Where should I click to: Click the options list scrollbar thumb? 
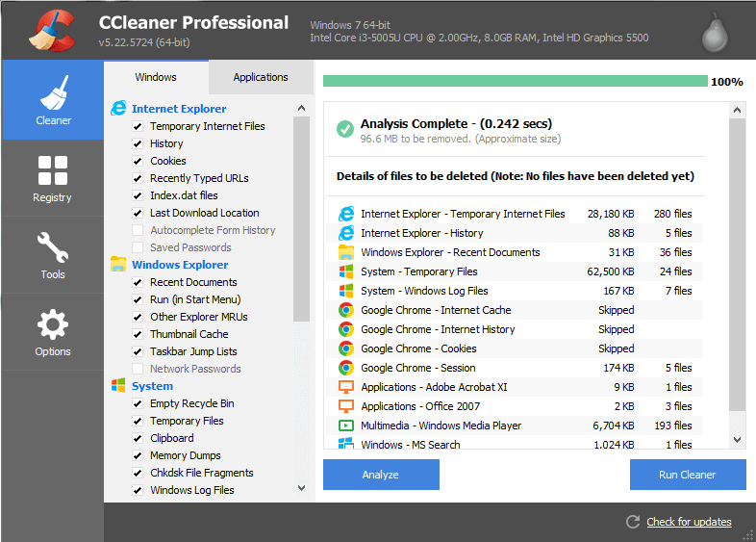pos(301,219)
